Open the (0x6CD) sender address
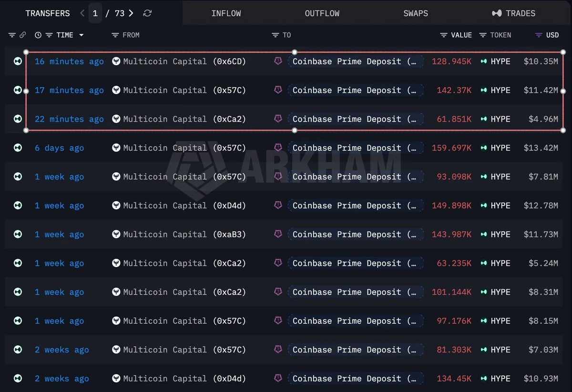The width and height of the screenshot is (572, 392). click(229, 62)
